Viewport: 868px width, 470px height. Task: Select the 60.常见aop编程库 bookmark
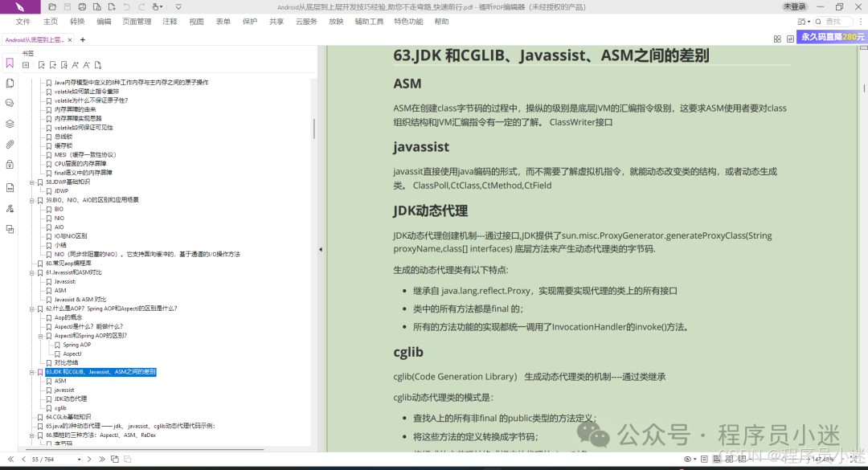[68, 264]
